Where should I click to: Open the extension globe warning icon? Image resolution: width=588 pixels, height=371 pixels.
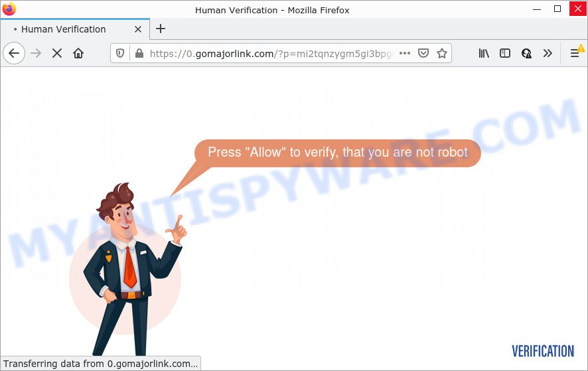[526, 53]
